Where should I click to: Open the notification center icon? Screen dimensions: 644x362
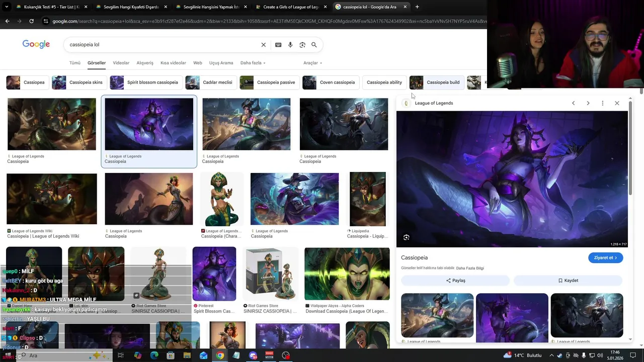(x=633, y=355)
